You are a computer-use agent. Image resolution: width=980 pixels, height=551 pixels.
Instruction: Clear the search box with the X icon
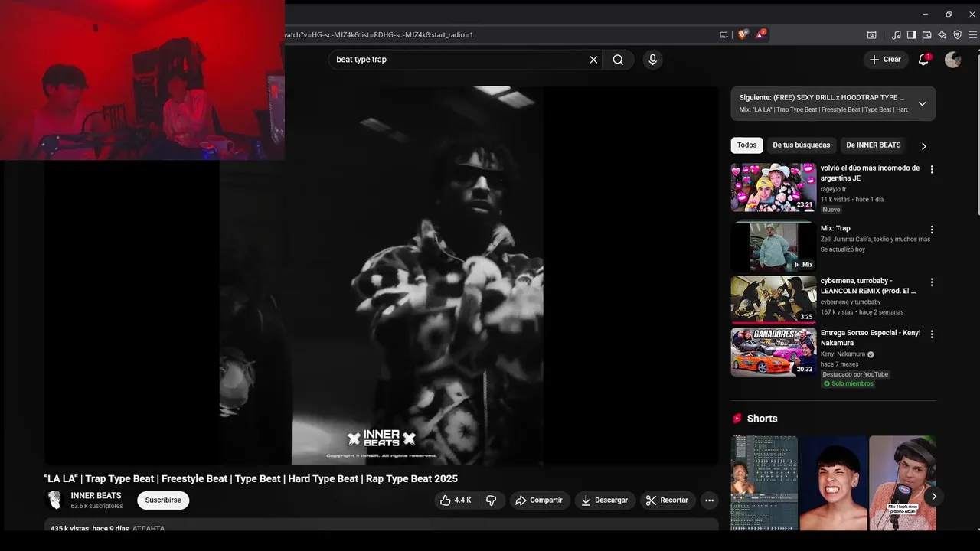[593, 60]
